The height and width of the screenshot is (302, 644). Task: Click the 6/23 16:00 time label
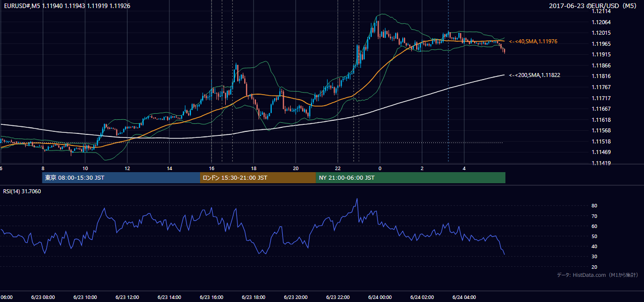tap(211, 297)
